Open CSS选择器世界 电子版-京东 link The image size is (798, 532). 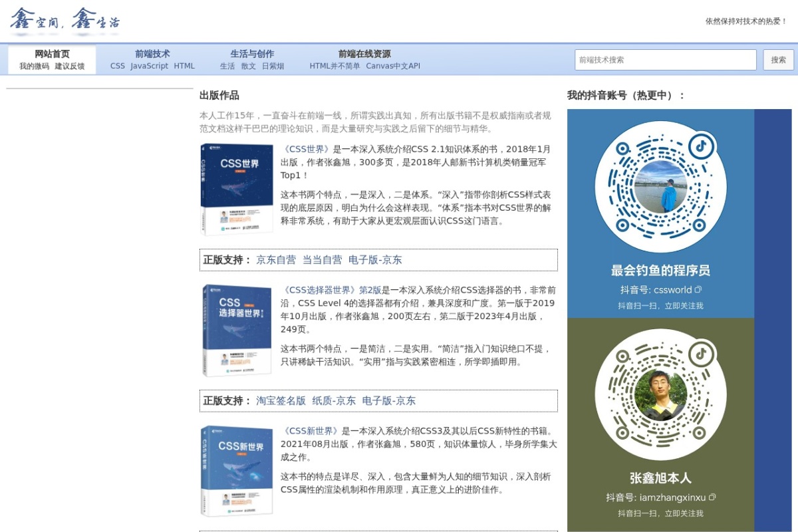[x=389, y=401]
